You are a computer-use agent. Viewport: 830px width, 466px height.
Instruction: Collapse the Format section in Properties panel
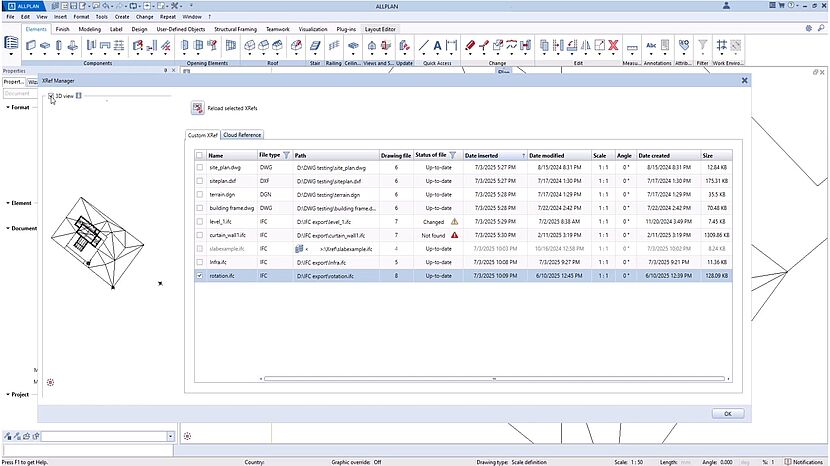coord(7,107)
